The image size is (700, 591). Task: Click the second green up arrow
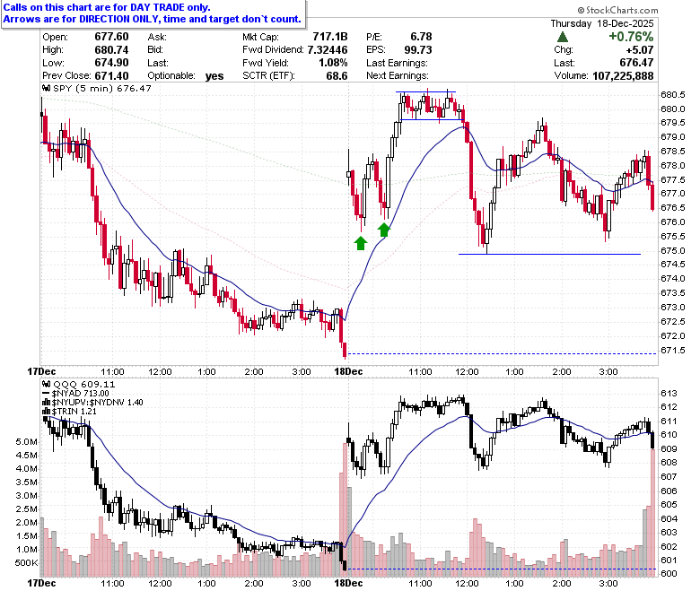coord(384,230)
